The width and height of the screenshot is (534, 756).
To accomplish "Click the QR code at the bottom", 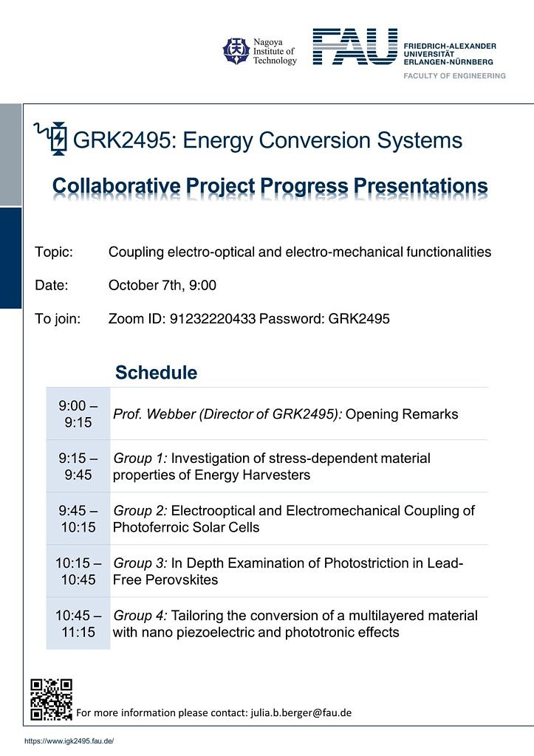I will [x=51, y=699].
